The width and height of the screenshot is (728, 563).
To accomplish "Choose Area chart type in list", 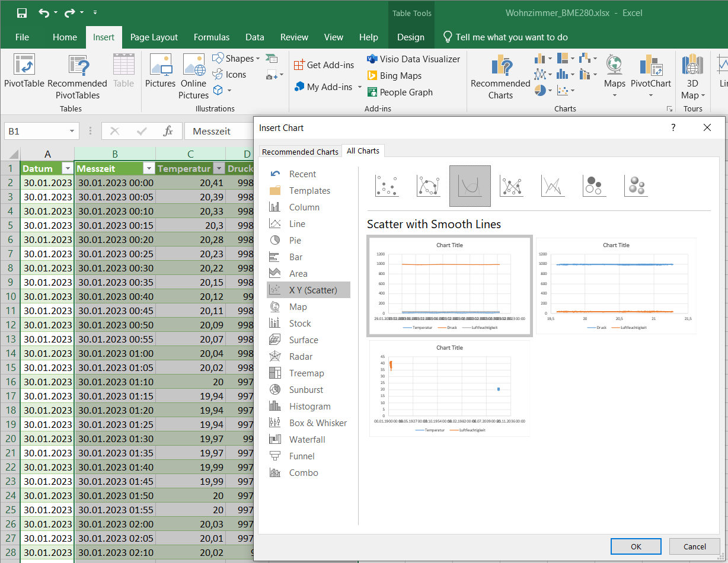I will click(x=308, y=273).
